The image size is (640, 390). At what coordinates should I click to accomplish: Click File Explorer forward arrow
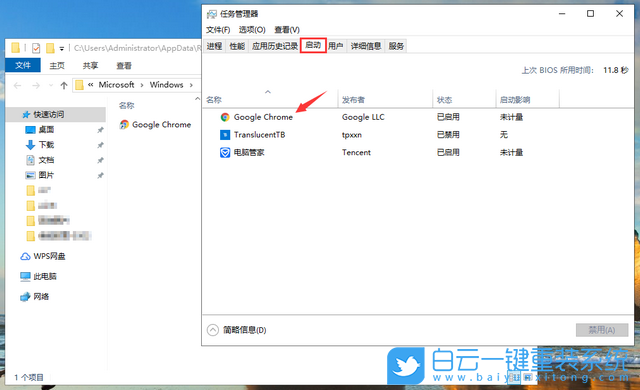[36, 85]
